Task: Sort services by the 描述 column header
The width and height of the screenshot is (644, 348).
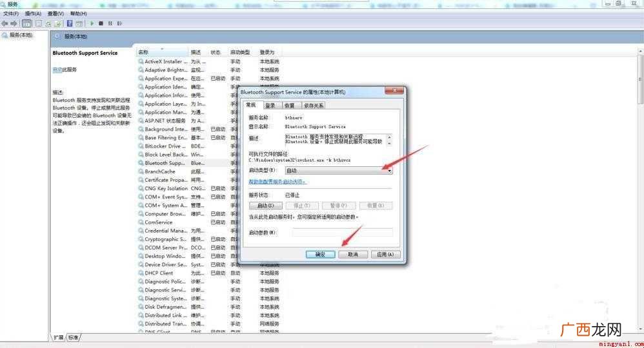Action: [x=199, y=52]
